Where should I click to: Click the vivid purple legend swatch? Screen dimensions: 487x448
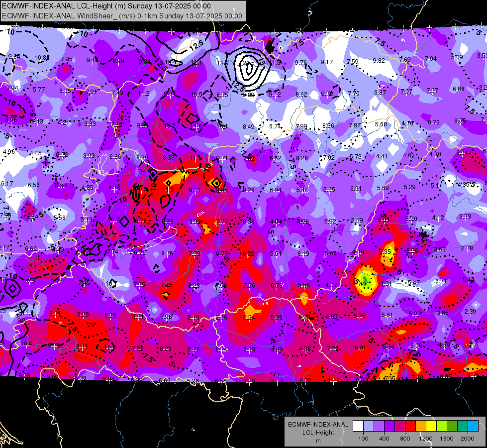point(390,426)
